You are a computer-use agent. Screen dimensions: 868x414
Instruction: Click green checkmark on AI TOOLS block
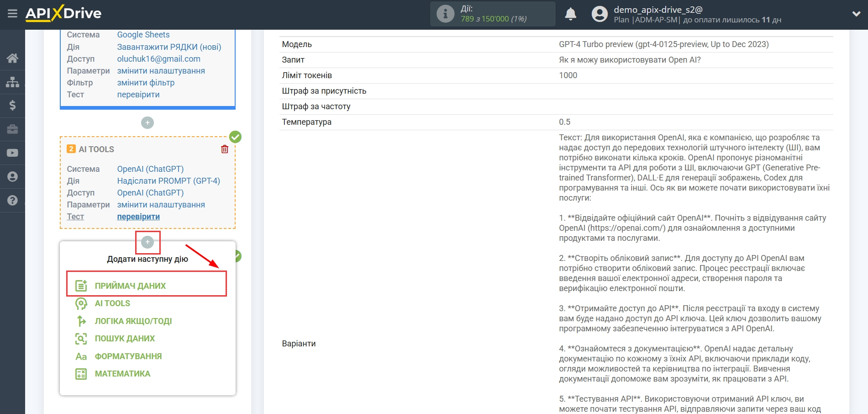pyautogui.click(x=235, y=137)
